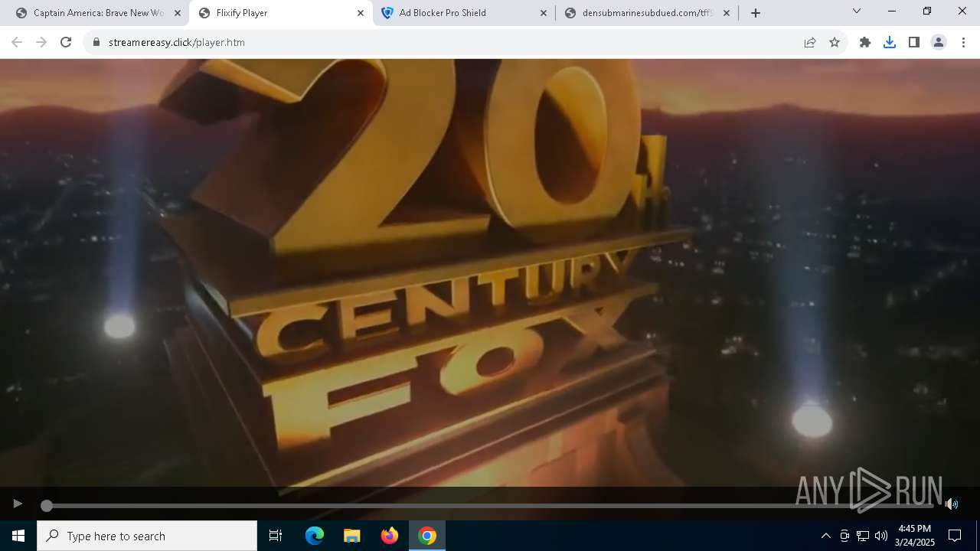Reload the current page

66,42
